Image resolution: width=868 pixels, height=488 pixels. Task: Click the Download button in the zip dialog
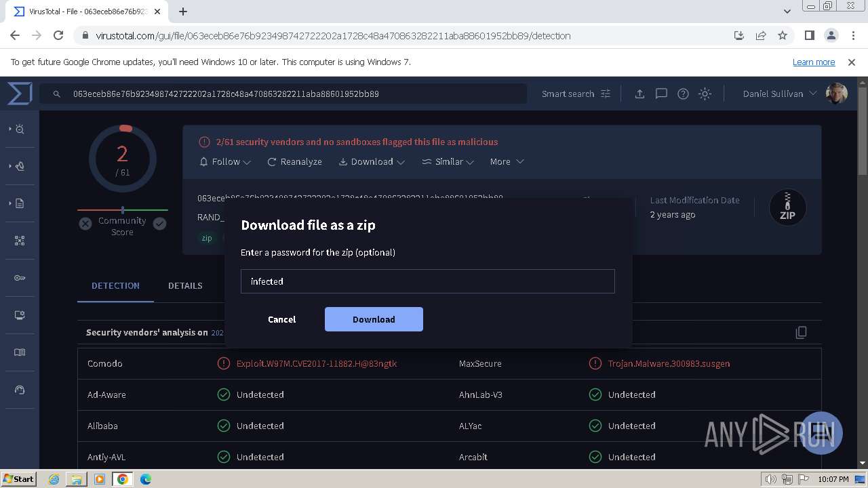click(x=374, y=319)
